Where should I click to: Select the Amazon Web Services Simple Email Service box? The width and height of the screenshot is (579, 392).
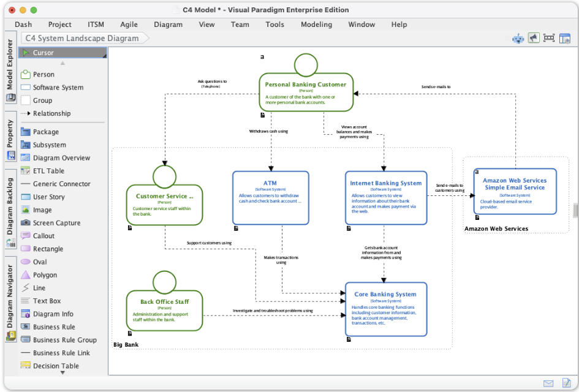point(515,192)
